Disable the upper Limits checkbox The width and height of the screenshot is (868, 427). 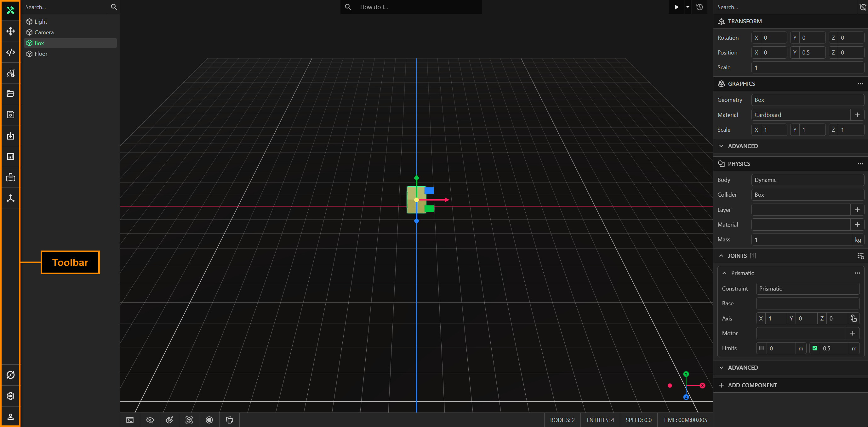click(815, 348)
